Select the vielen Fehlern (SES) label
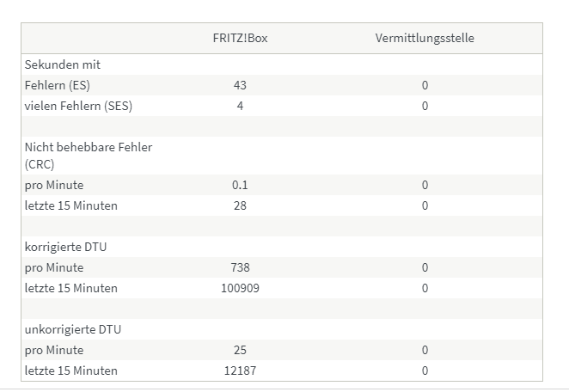 click(78, 106)
